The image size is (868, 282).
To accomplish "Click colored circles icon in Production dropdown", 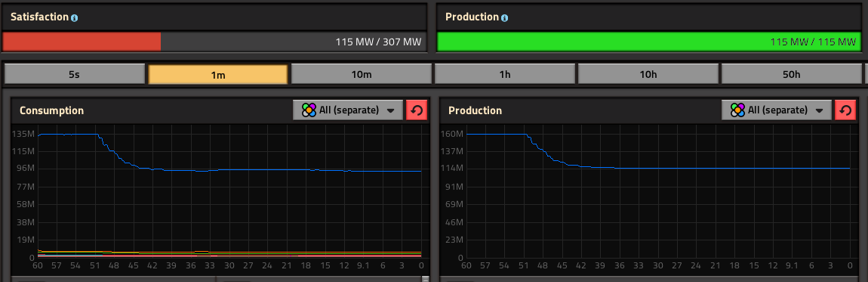I will click(x=738, y=110).
